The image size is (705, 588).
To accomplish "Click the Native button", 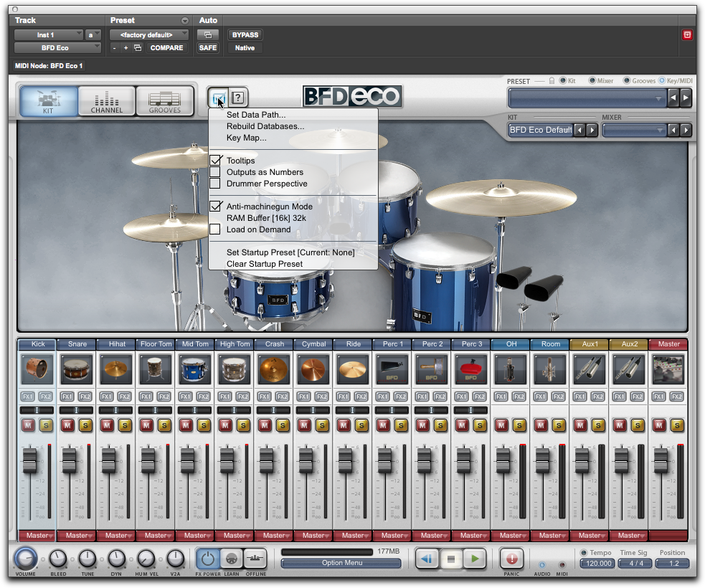I will tap(245, 47).
